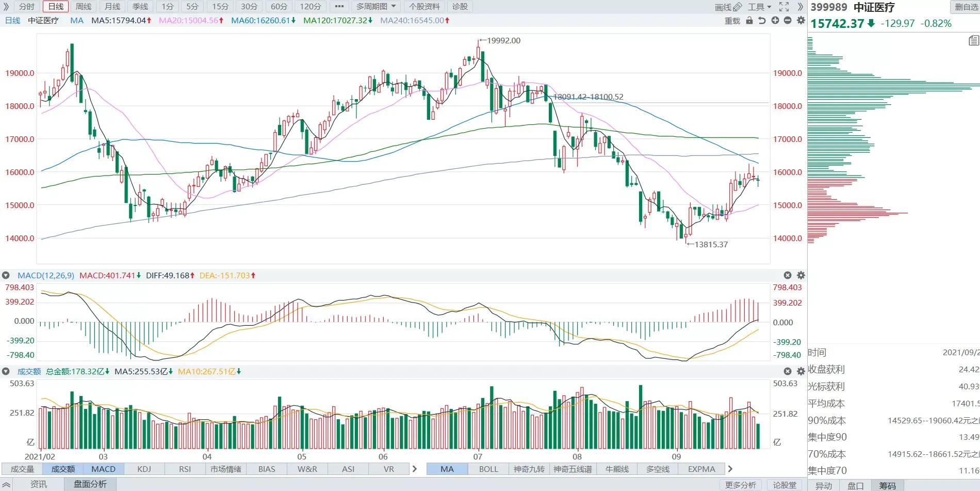
Task: Click the chip distribution notes icon
Action: pyautogui.click(x=973, y=41)
